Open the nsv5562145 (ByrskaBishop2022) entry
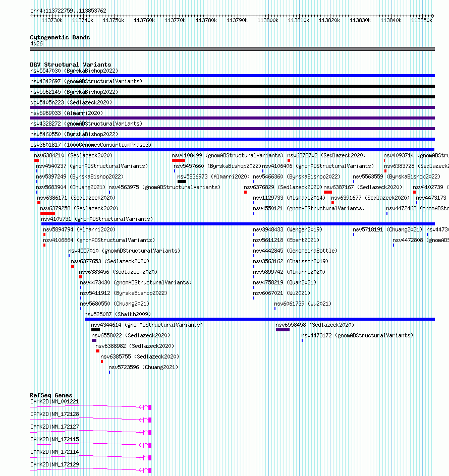 click(74, 92)
